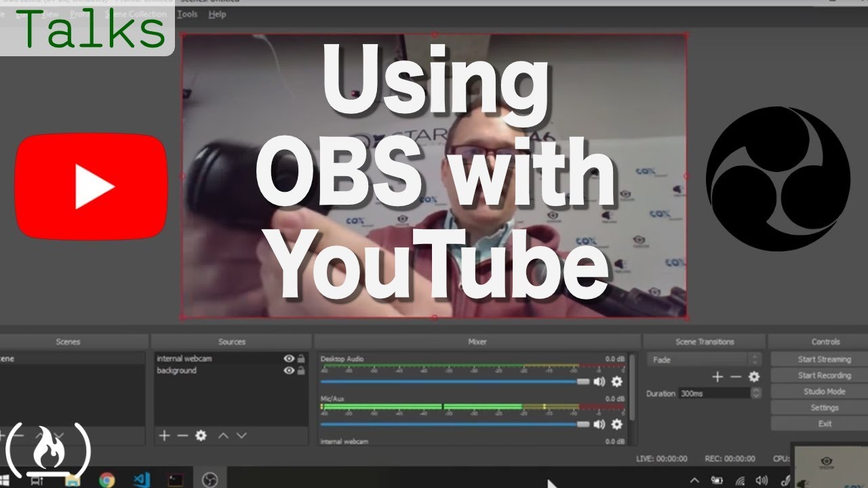Move the source up with the up arrow
This screenshot has height=488, width=868.
click(x=223, y=436)
